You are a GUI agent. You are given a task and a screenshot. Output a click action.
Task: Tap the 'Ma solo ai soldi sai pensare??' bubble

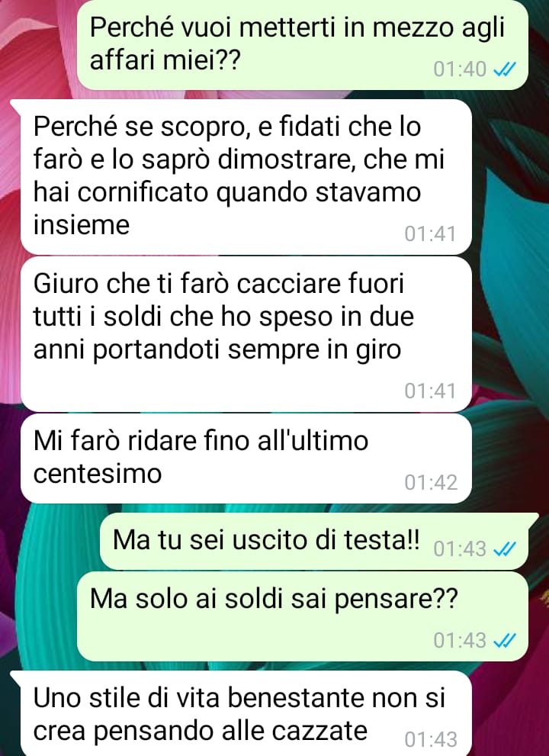tap(303, 616)
